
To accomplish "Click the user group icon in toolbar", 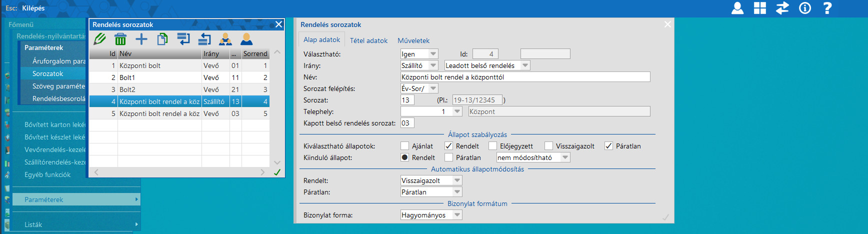I will pos(225,39).
